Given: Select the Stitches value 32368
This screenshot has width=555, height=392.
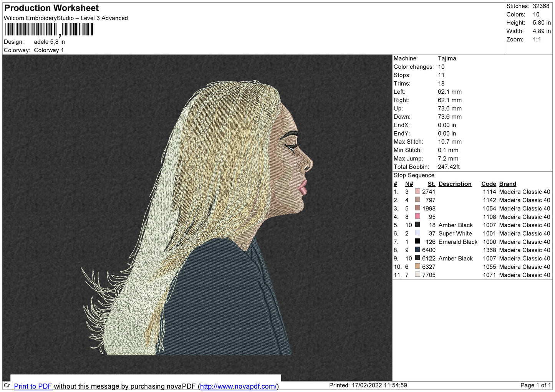Looking at the screenshot, I should [x=541, y=6].
